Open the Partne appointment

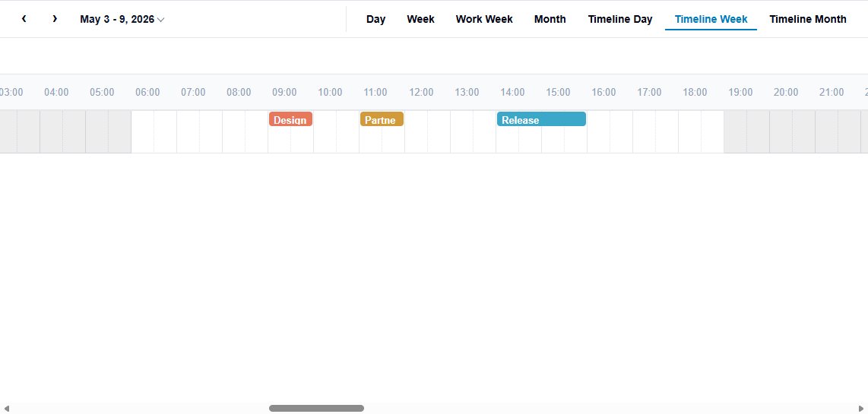click(382, 119)
